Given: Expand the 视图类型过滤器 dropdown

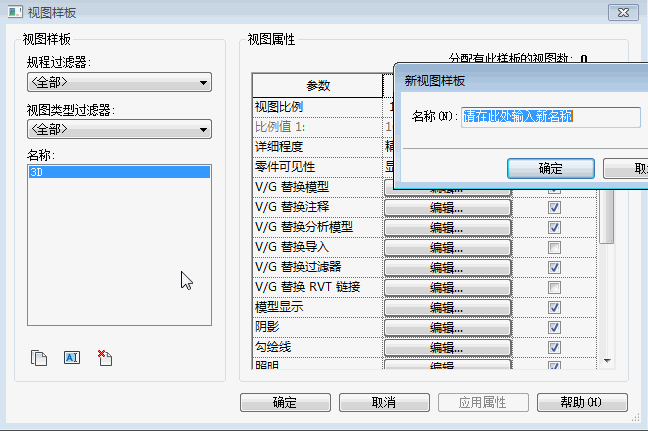Looking at the screenshot, I should point(119,129).
